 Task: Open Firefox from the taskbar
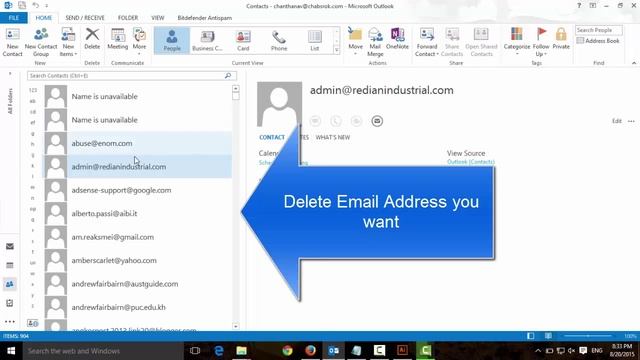click(311, 351)
